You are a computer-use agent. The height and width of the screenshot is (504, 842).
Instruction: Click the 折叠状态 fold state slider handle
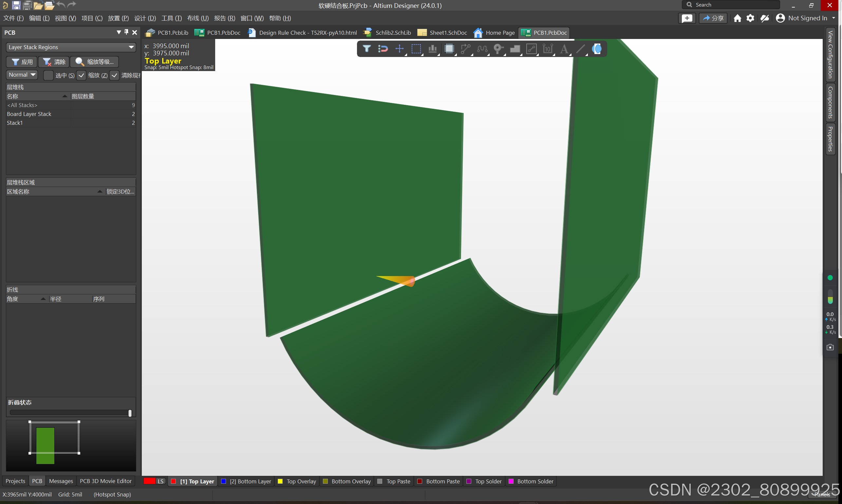[130, 413]
